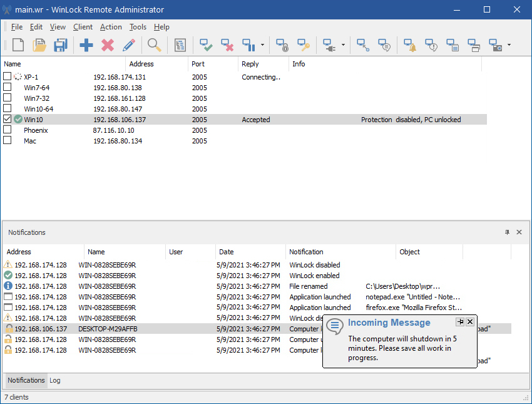Viewport: 532px width, 404px height.
Task: Switch to the Log tab
Action: [54, 380]
